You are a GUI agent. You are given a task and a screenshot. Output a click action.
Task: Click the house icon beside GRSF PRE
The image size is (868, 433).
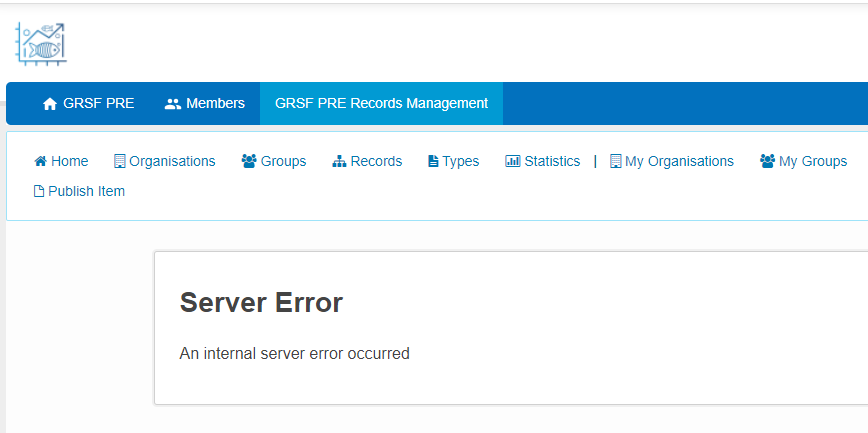pyautogui.click(x=50, y=104)
